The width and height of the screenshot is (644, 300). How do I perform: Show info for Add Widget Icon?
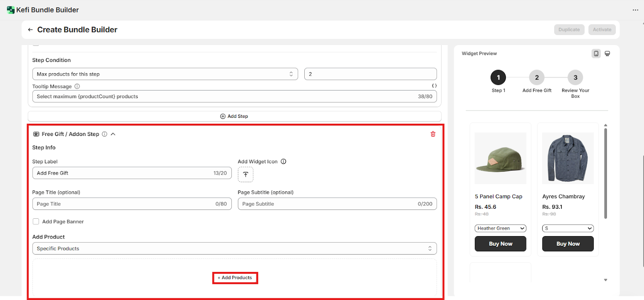(x=283, y=162)
